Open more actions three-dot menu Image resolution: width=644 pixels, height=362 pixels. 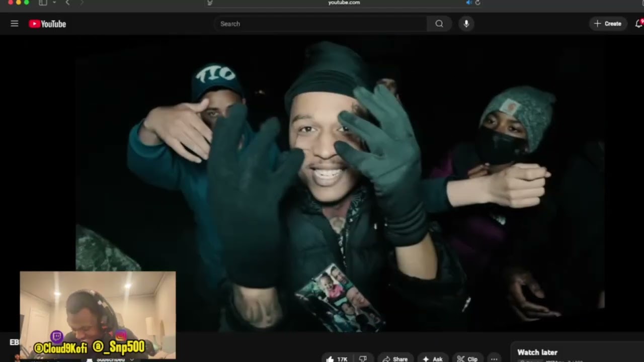pos(494,358)
